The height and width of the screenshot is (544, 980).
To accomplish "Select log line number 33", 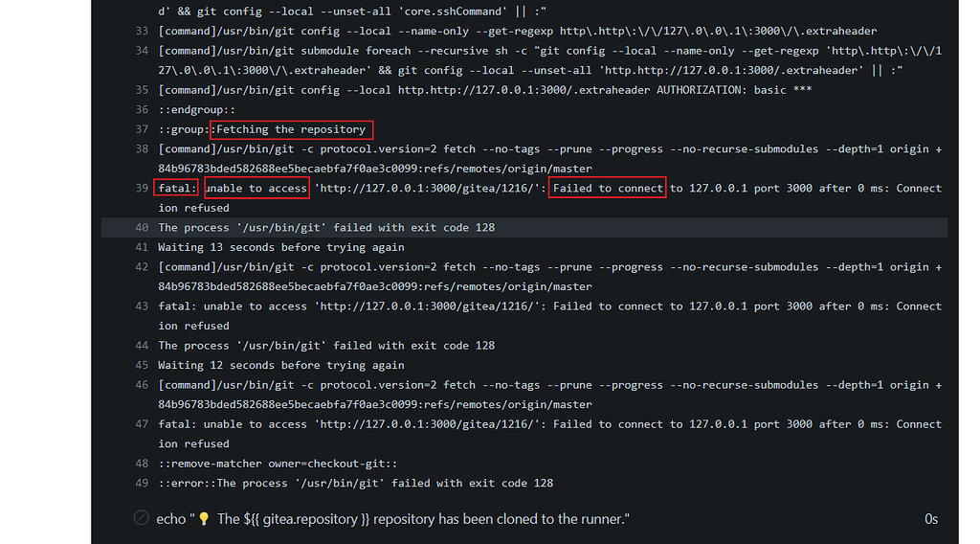I will tap(142, 31).
